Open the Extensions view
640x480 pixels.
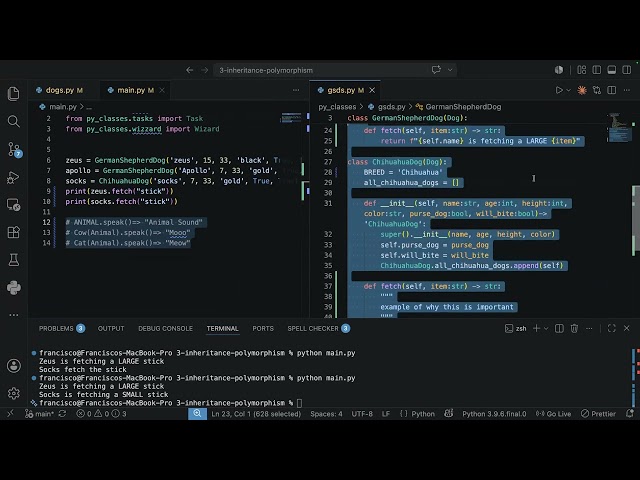13,232
